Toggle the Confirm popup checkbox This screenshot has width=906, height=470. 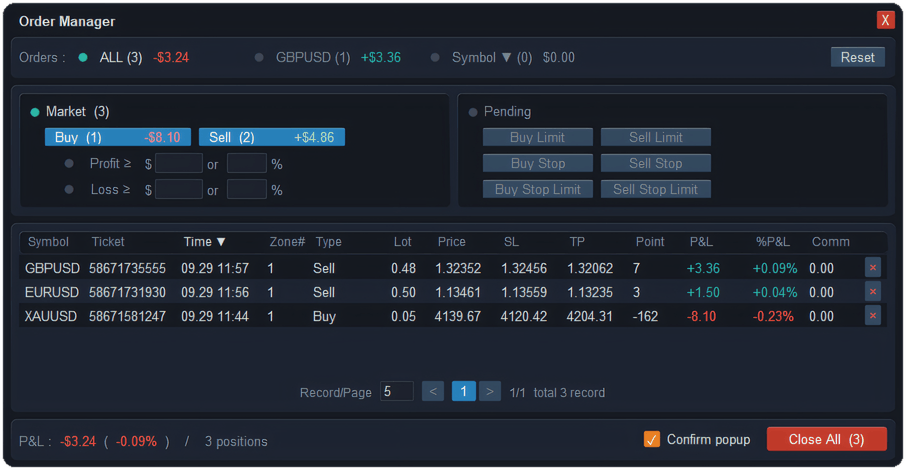point(652,439)
